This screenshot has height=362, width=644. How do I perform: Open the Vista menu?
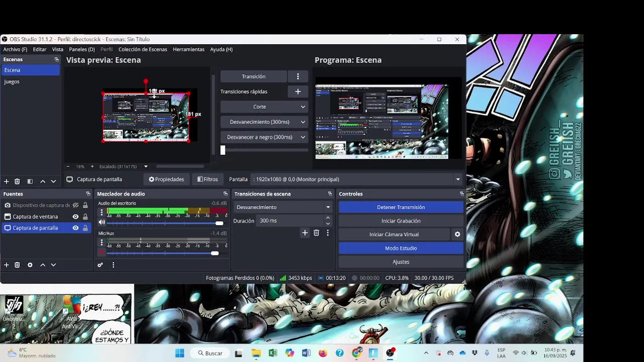(58, 49)
